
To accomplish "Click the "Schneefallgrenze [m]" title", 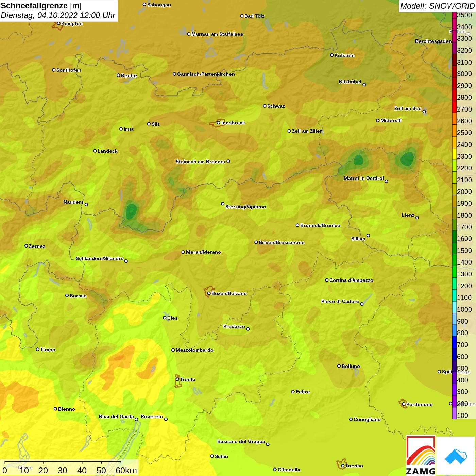I will (41, 6).
